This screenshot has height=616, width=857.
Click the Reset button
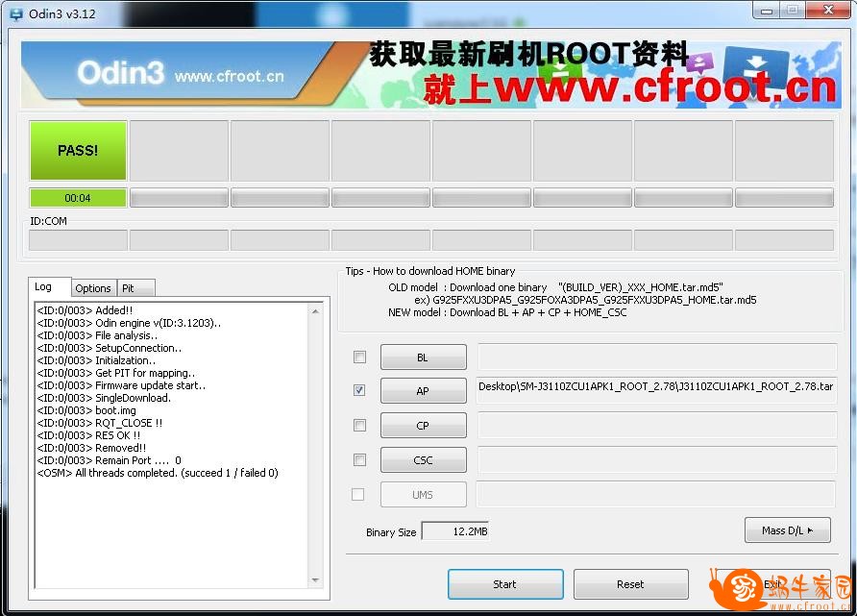630,583
